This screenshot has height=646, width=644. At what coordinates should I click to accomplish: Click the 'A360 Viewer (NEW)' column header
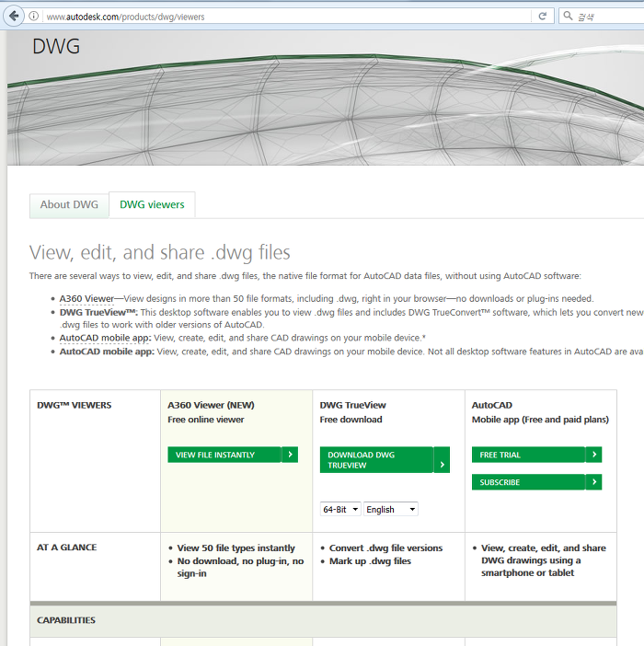pyautogui.click(x=211, y=405)
